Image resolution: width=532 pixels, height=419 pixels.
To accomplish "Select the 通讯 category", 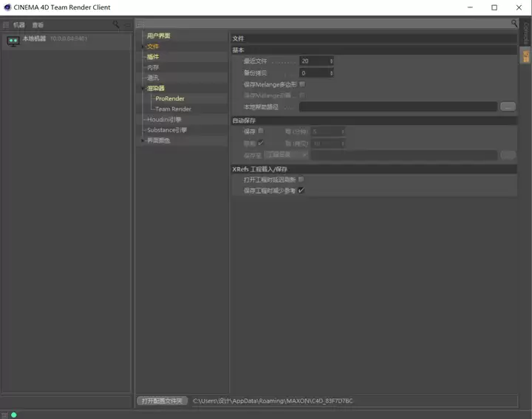I will pos(153,78).
